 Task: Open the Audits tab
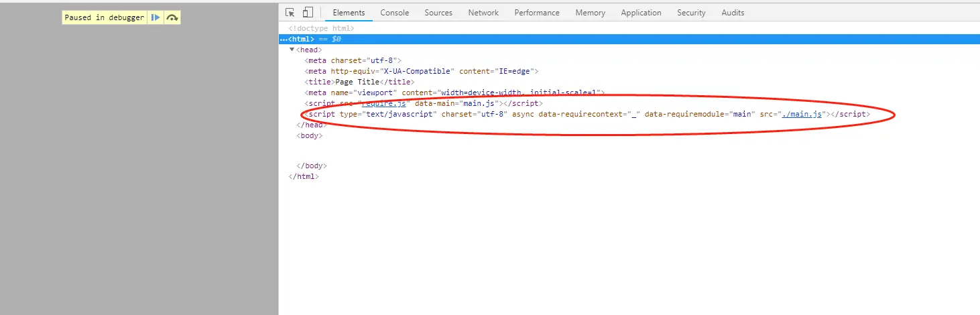(x=733, y=13)
